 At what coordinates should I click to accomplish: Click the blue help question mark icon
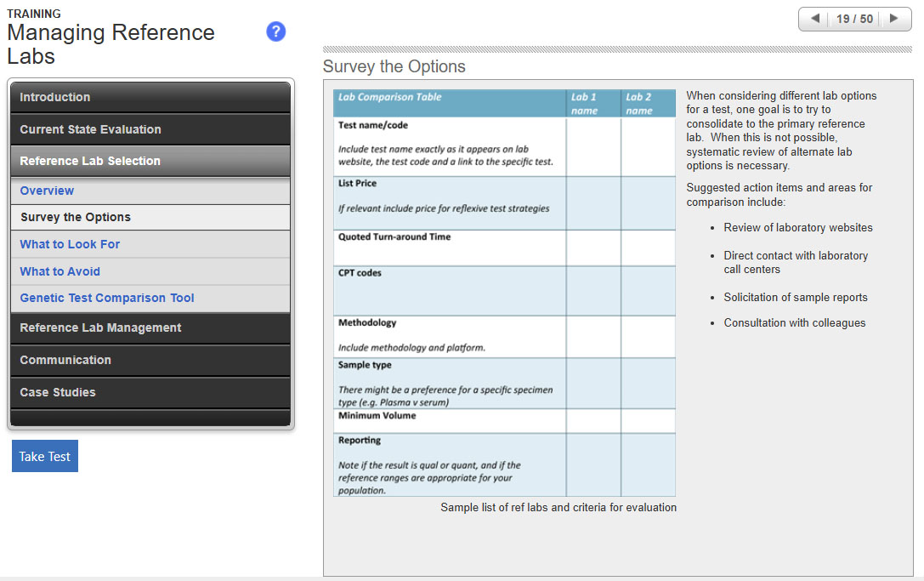pos(275,31)
